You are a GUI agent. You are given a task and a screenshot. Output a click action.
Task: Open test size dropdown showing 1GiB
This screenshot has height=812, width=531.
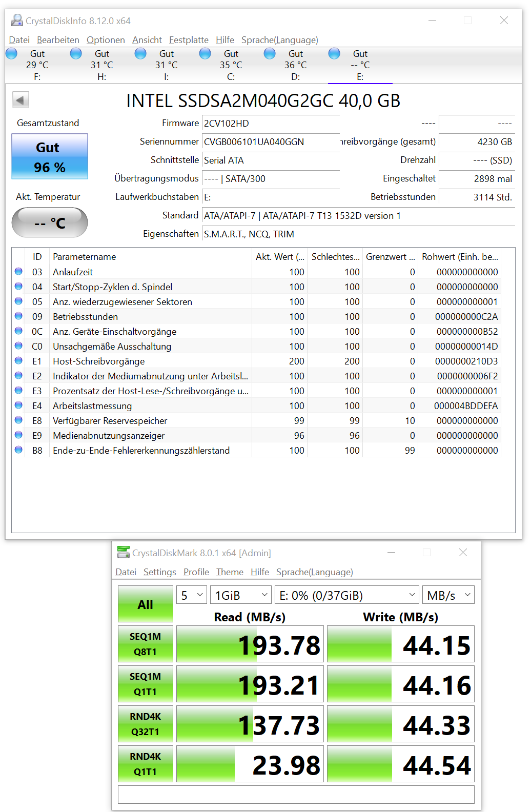pyautogui.click(x=241, y=595)
